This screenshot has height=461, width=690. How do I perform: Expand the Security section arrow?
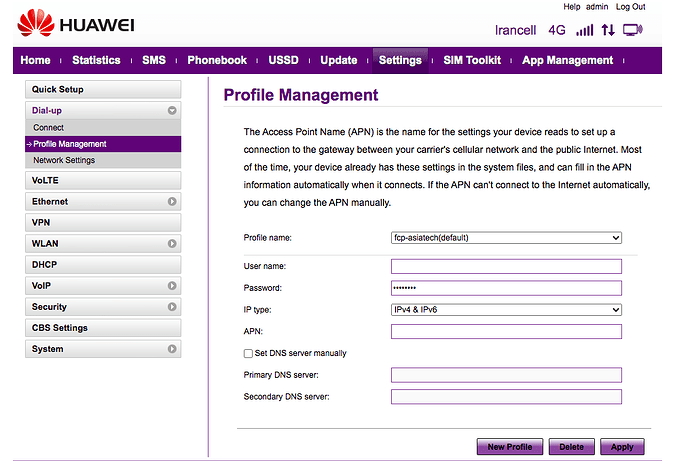(x=172, y=307)
